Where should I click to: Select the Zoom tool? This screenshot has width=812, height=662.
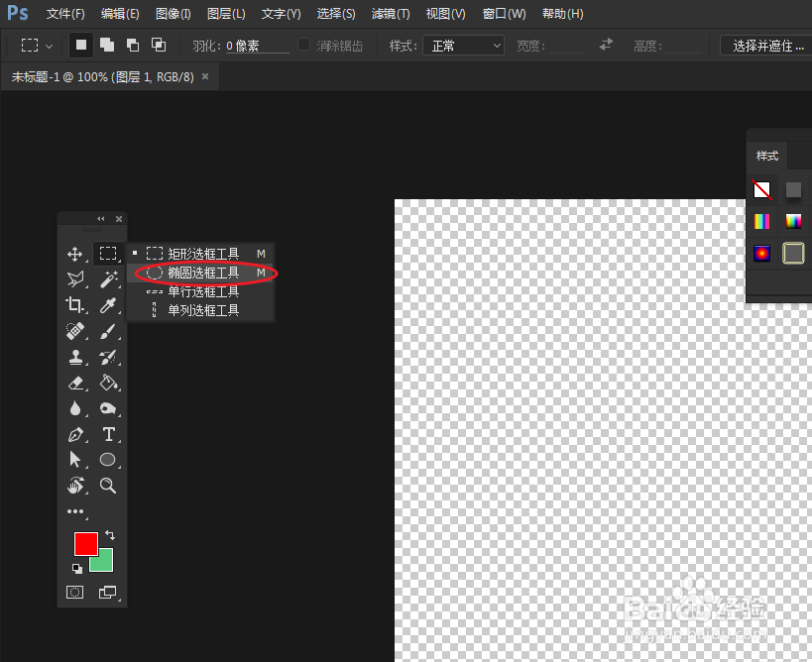tap(108, 486)
